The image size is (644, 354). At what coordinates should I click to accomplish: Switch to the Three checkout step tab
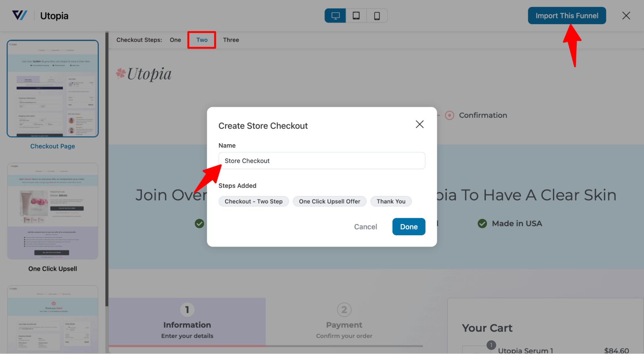point(231,40)
